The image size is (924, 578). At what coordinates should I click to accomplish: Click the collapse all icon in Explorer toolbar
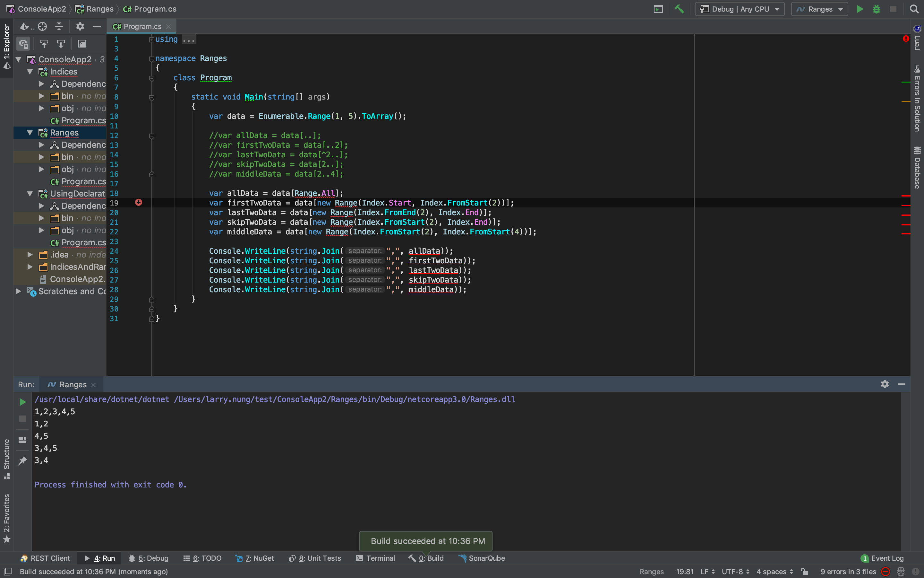click(59, 26)
